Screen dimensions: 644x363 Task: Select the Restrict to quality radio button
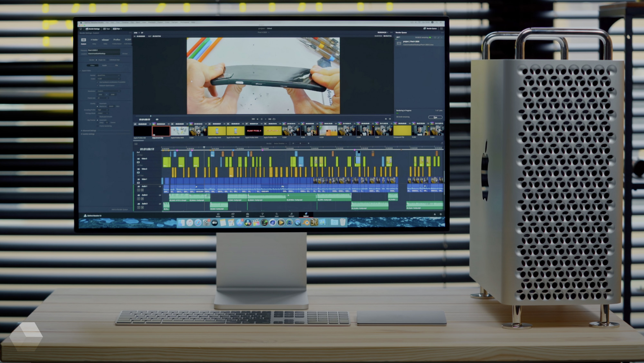click(98, 106)
